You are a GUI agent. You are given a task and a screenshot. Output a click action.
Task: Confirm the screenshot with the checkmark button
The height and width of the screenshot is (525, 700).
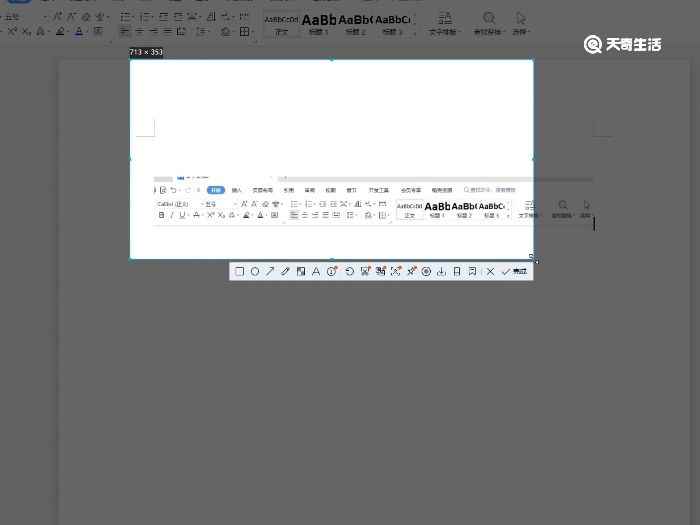(515, 271)
